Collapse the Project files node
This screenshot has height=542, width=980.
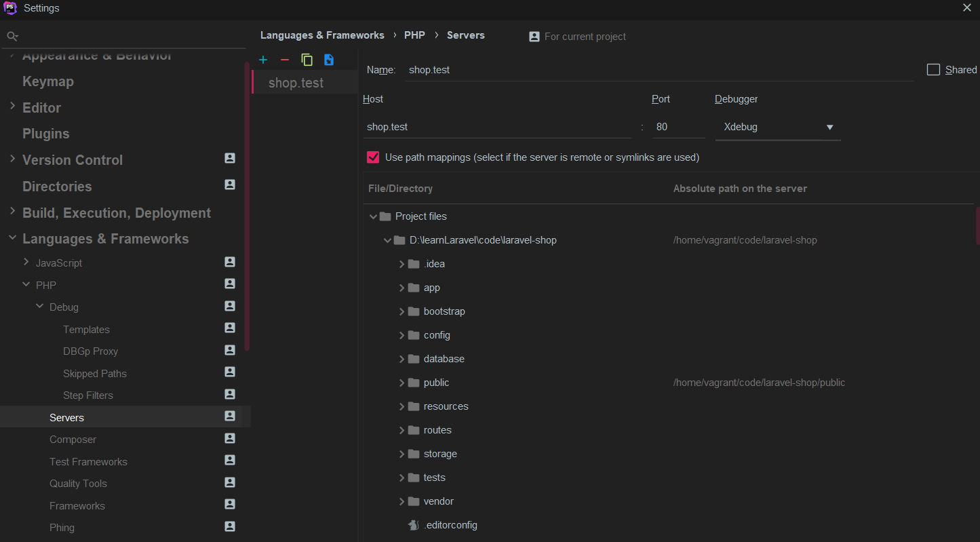(x=373, y=216)
